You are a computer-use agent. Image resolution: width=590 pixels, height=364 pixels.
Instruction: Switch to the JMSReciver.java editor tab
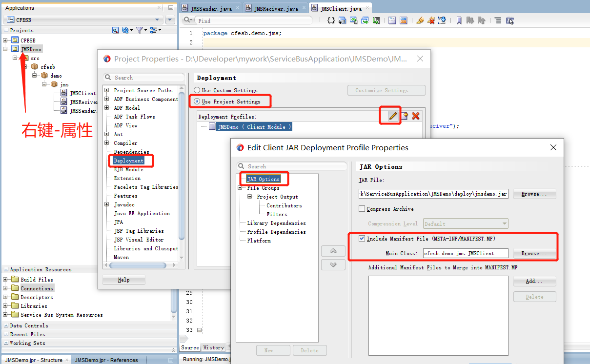click(x=275, y=8)
